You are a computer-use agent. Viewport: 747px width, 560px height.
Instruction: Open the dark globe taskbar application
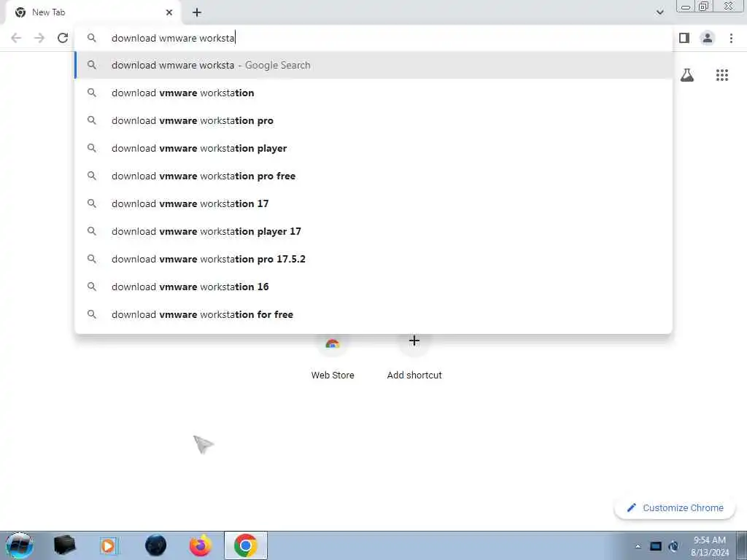click(x=155, y=545)
